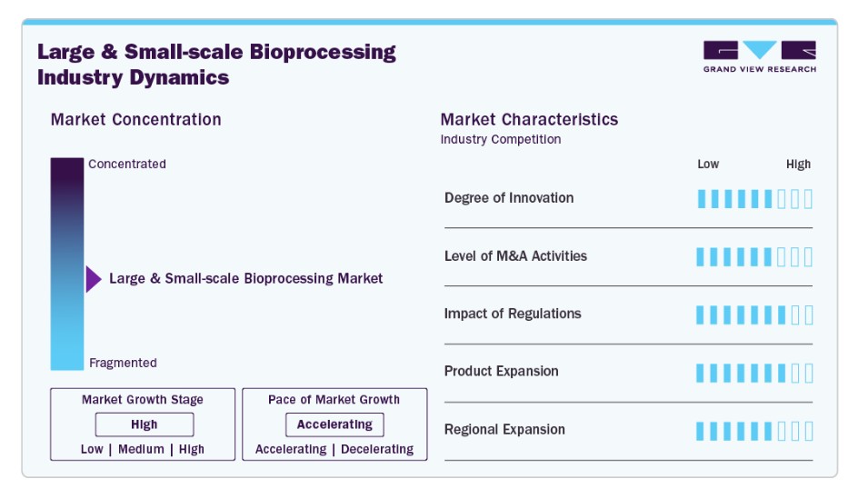Viewport: 868px width, 489px height.
Task: Click the High market growth stage box
Action: [144, 424]
